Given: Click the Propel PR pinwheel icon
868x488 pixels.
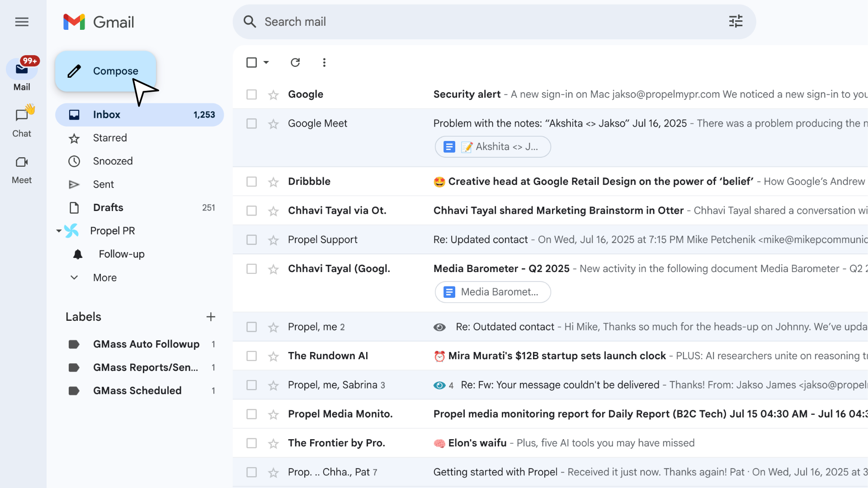Looking at the screenshot, I should [x=71, y=230].
